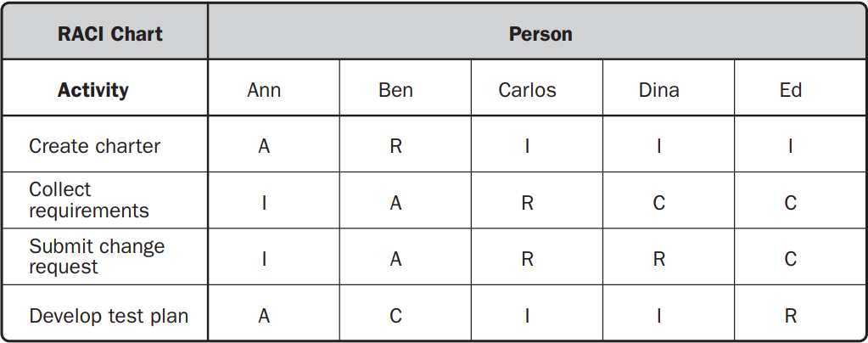Image resolution: width=868 pixels, height=343 pixels.
Task: Select Ben's C cell for Develop test plan
Action: coord(395,316)
